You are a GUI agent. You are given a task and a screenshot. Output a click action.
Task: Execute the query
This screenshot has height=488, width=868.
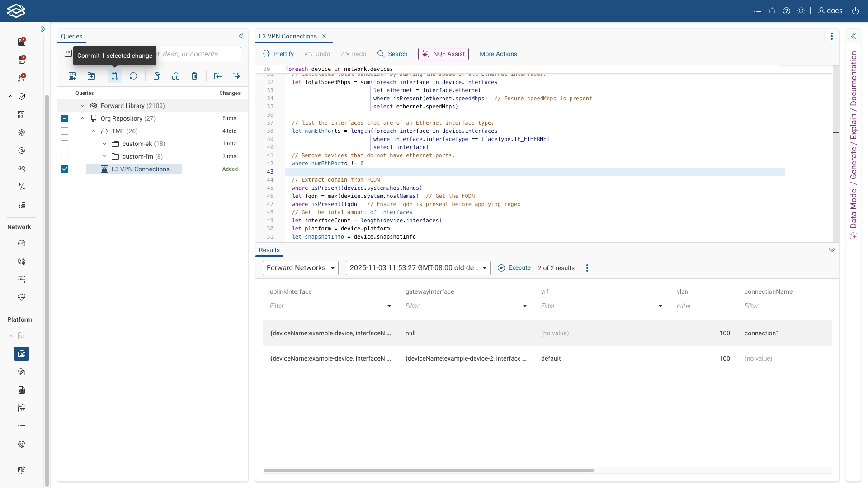click(x=515, y=268)
